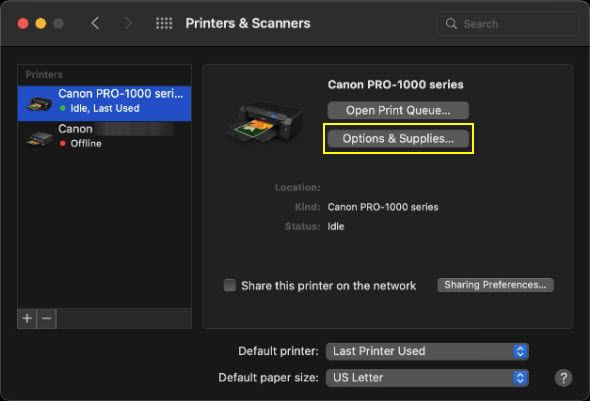
Task: Select Canon PRO-1000 series in printer list
Action: (x=104, y=103)
